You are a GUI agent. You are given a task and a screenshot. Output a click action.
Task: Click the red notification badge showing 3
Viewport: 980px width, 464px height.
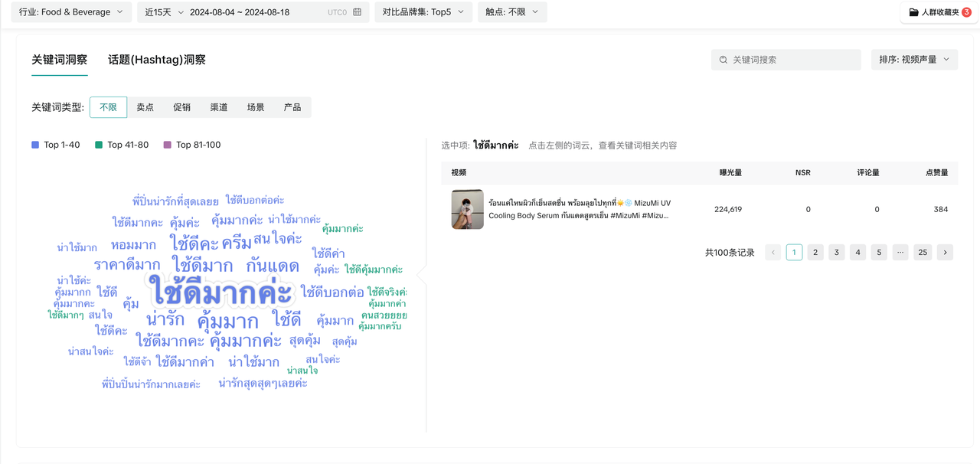coord(966,12)
